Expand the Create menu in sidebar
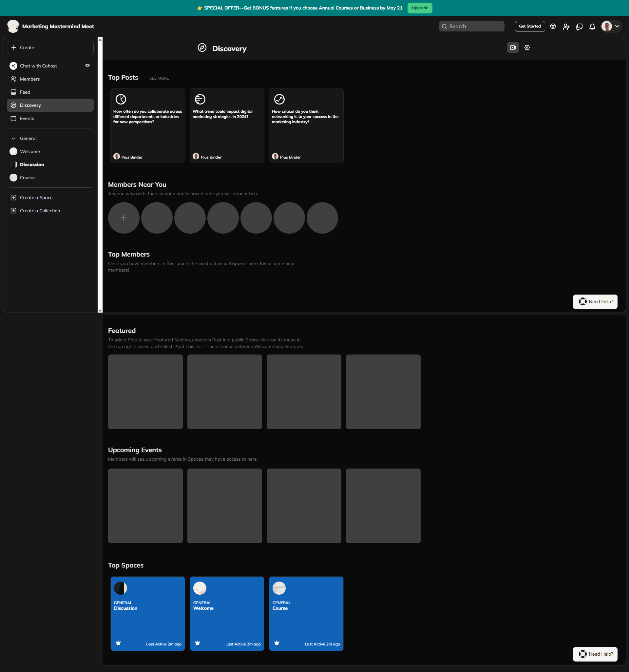The image size is (629, 672). (x=50, y=48)
